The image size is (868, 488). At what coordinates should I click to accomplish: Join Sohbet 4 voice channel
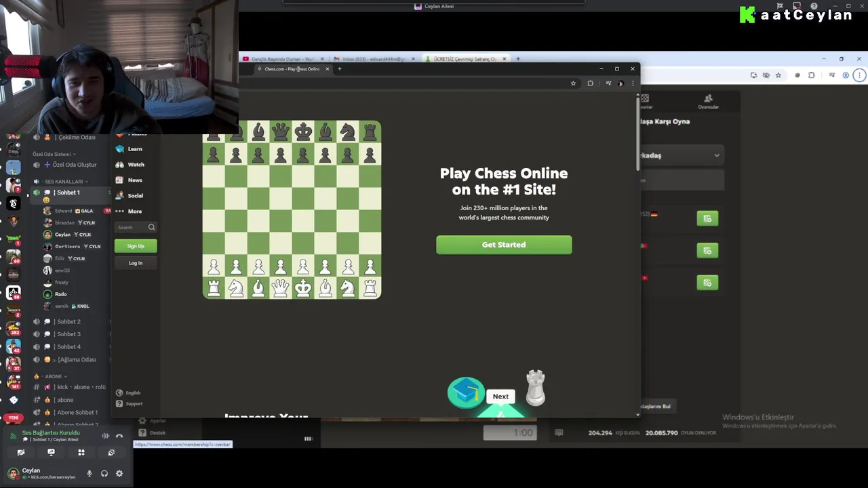coord(68,347)
